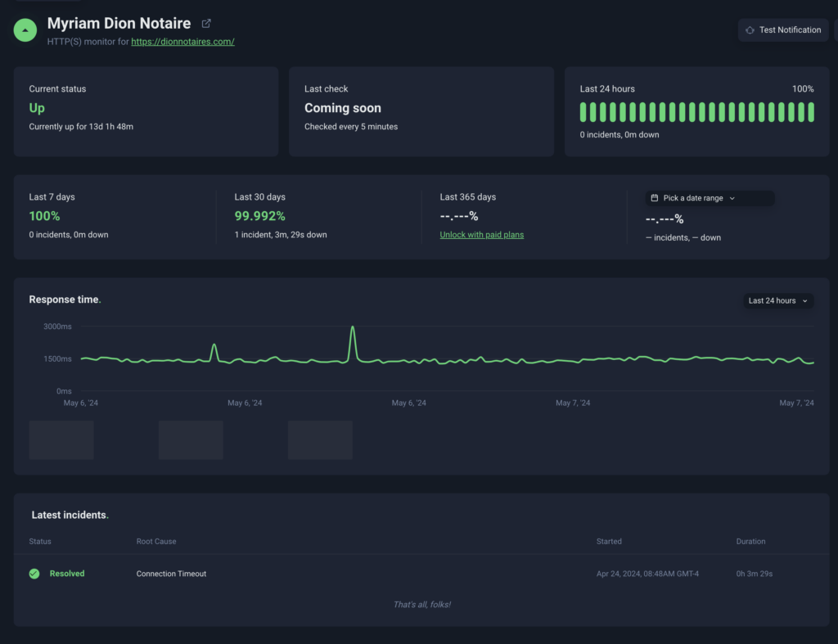Screen dimensions: 838x644
Task: Expand the Pick a date range chevron
Action: (732, 198)
